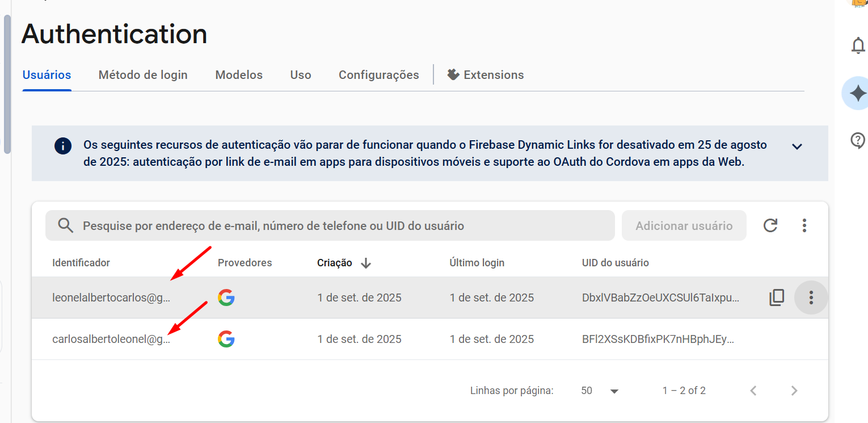Select the Uso tab
Screen dimensions: 868x423
300,74
